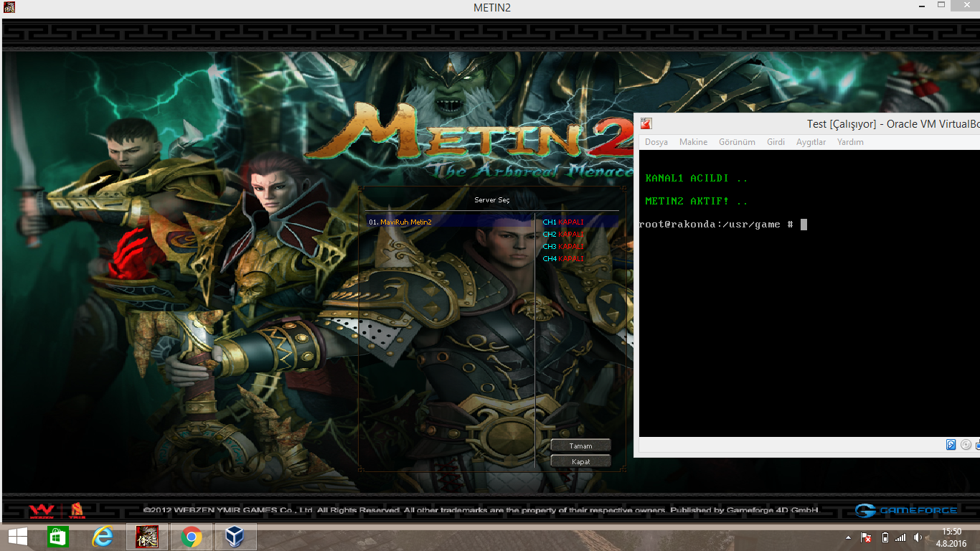980x551 pixels.
Task: Switch to VirtualBox in the taskbar
Action: point(235,537)
